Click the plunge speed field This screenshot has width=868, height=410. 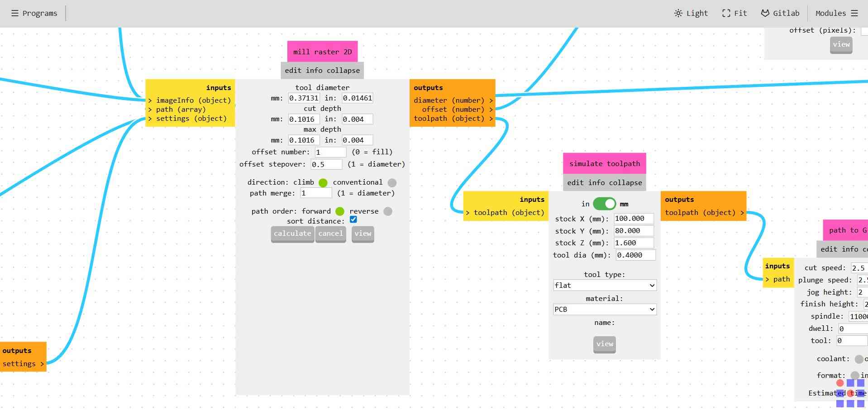tap(862, 280)
